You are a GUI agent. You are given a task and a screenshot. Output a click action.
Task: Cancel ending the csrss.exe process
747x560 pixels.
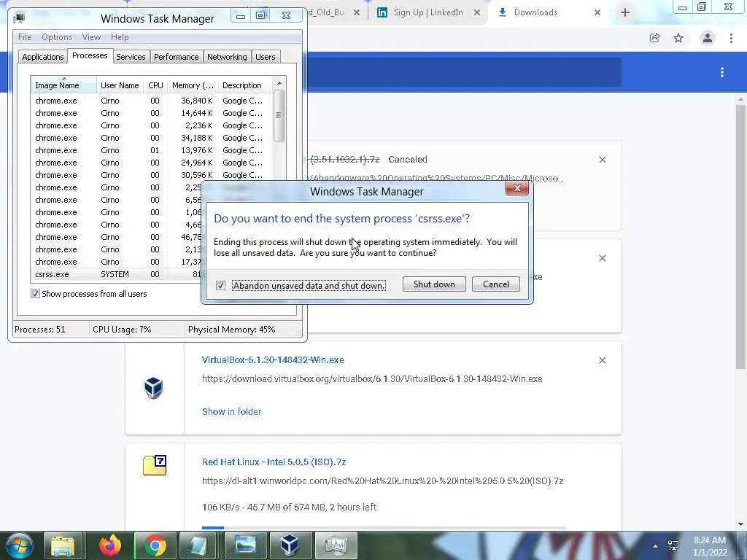496,284
